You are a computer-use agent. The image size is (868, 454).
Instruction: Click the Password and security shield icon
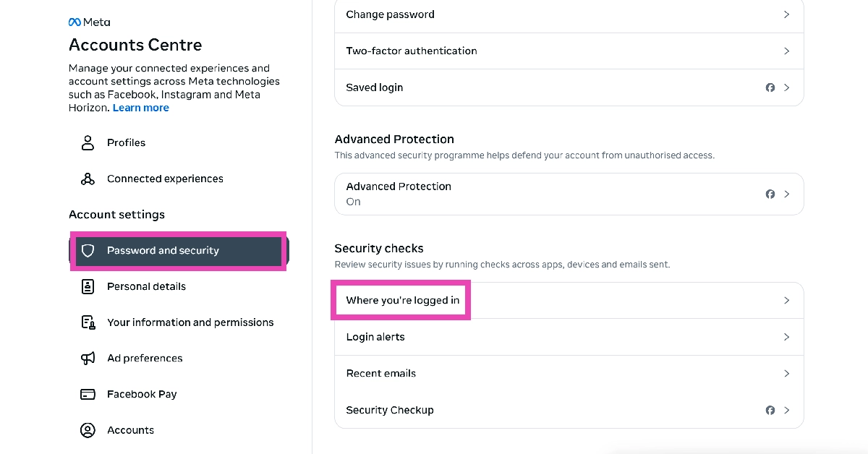point(88,251)
